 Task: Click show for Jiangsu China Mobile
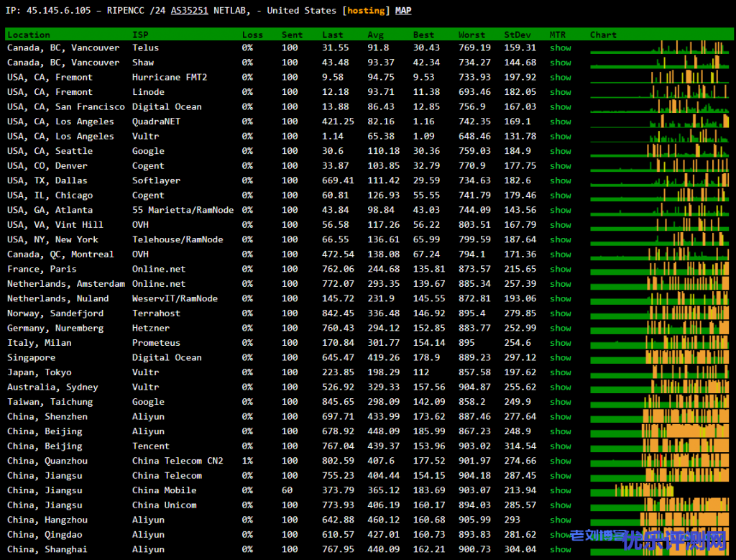coord(560,491)
